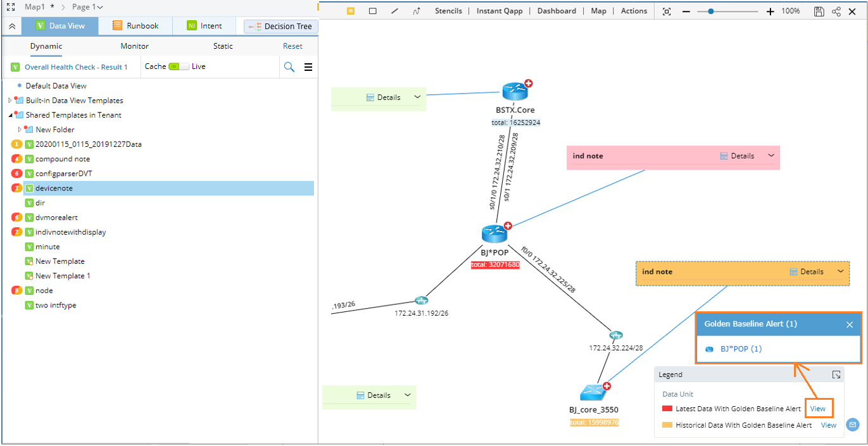
Task: Select the rectangle shape drawing tool
Action: coord(373,11)
